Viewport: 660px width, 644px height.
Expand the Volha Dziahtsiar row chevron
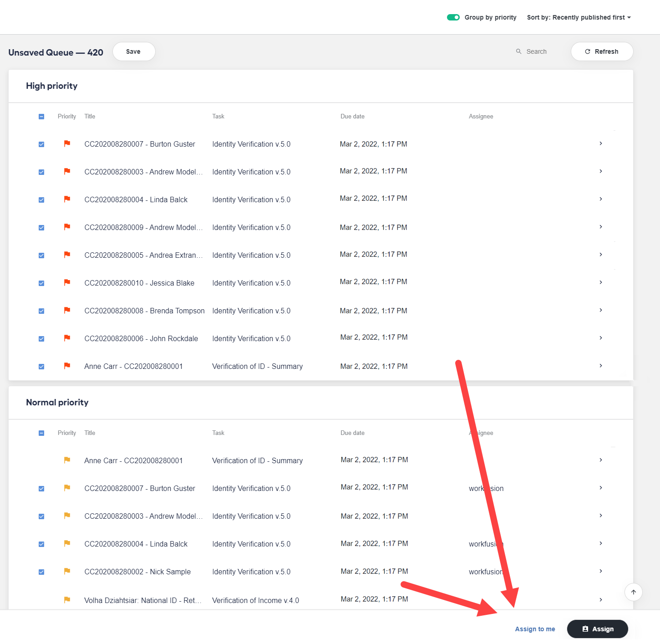pos(601,600)
